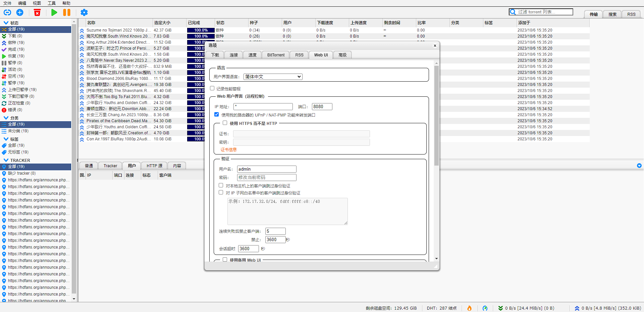Select the 暂停 (0) status filter
Screen dimensions: 644x312
pyautogui.click(x=15, y=63)
